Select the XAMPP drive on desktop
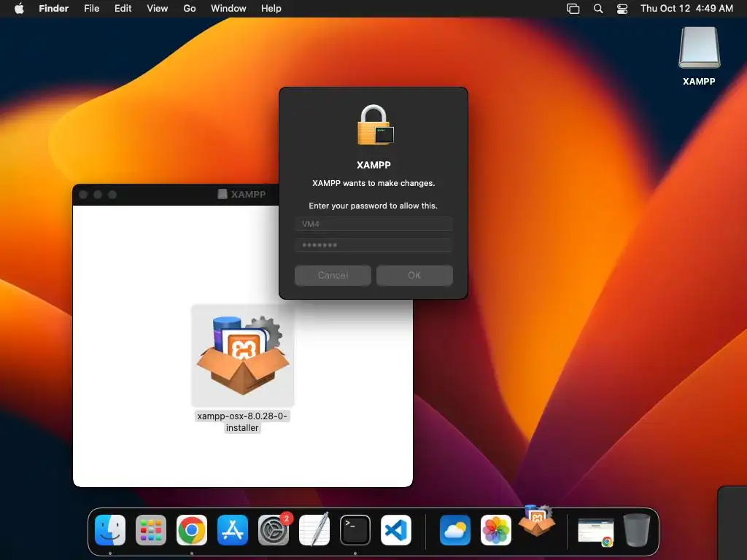The height and width of the screenshot is (560, 747). 699,47
